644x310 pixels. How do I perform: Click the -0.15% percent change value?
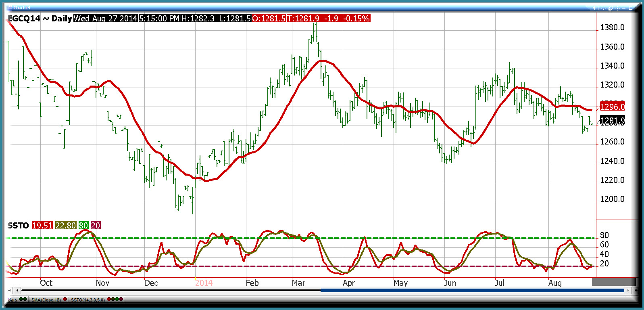point(356,19)
